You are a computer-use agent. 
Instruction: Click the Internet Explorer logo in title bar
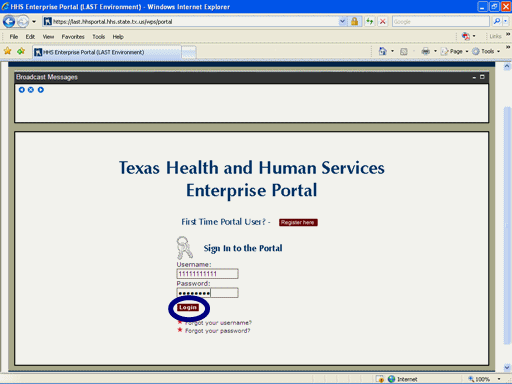click(5, 6)
